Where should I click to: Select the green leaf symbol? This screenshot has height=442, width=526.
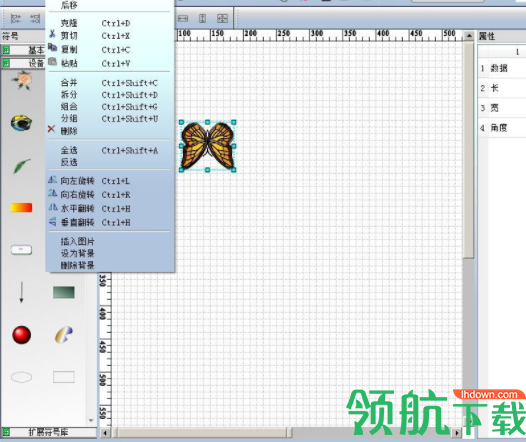tap(21, 166)
